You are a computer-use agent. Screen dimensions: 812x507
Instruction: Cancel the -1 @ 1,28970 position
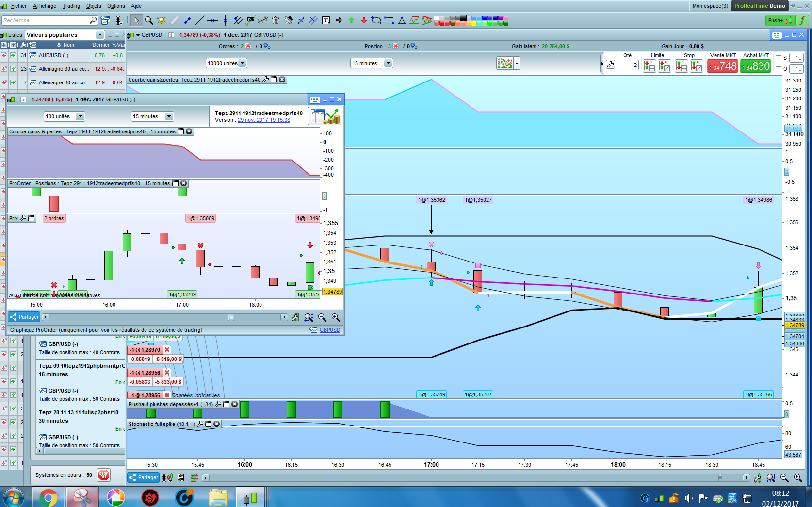tap(167, 350)
